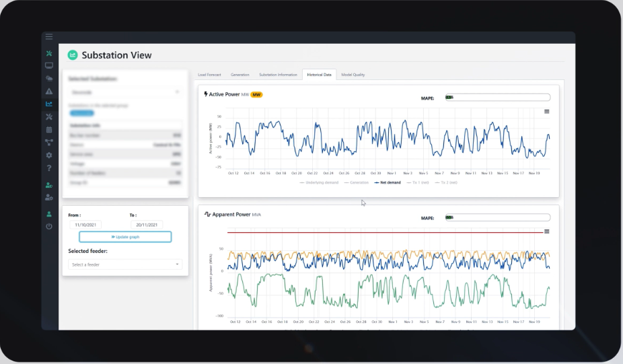Click the lightning bolt Active Power icon
Screen dimensions: 623x364
pyautogui.click(x=206, y=94)
